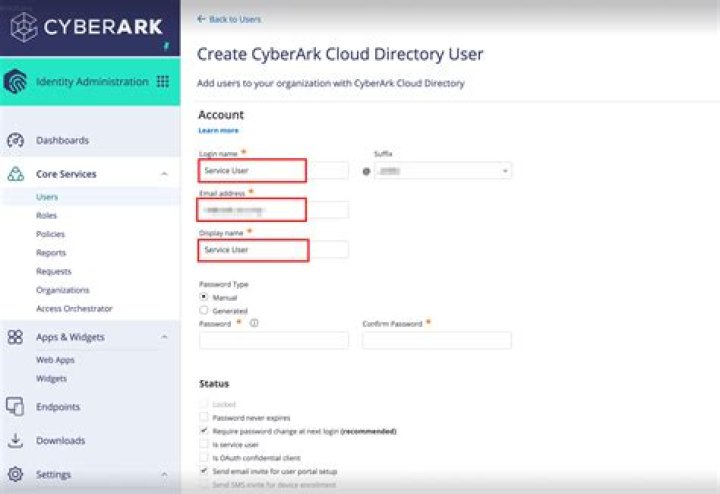Go back to Users list
This screenshot has height=494, width=720.
235,19
